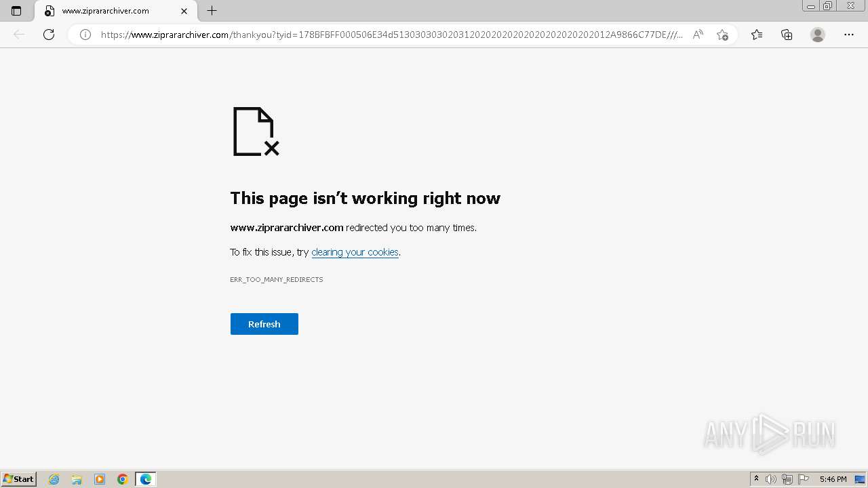Screen dimensions: 868x488
Task: Click the Show desktop button
Action: (860, 479)
